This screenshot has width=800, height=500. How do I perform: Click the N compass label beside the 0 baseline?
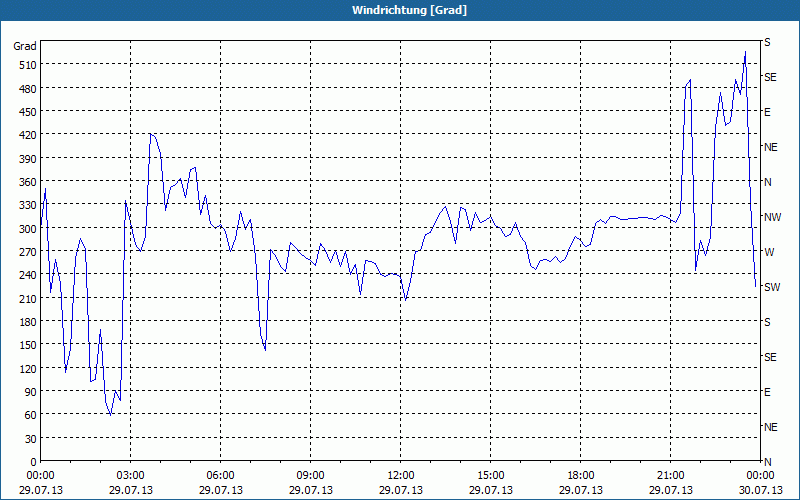pos(768,462)
